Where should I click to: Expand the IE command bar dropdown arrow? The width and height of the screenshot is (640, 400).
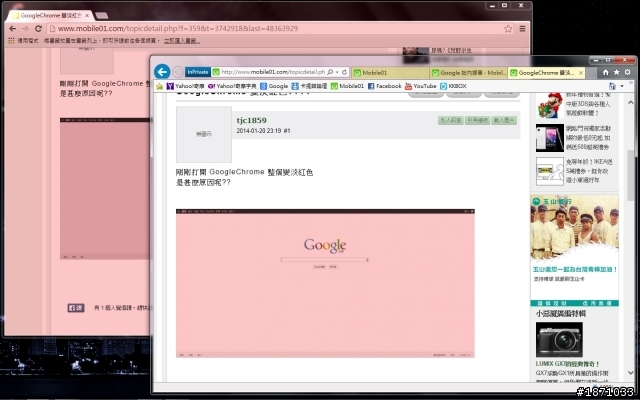(622, 86)
